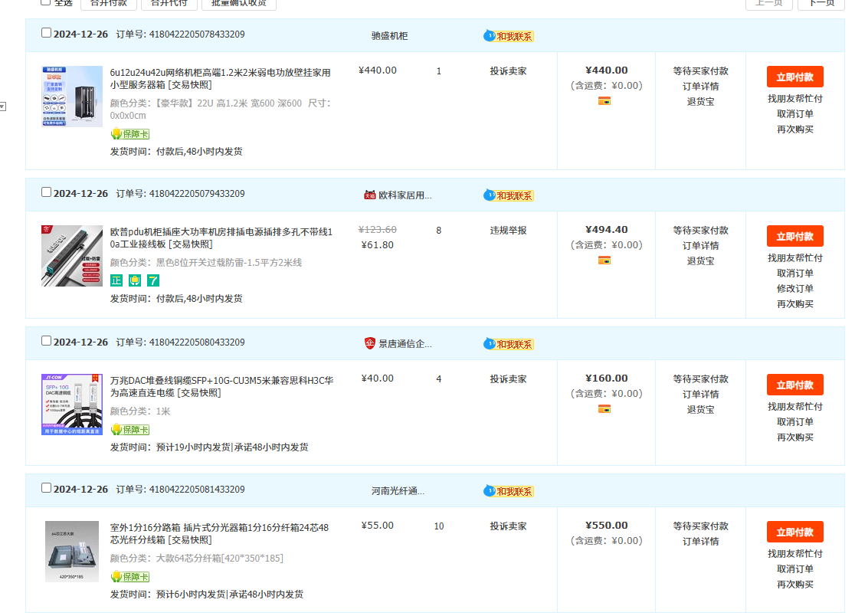This screenshot has width=855, height=616.
Task: Open the DAC cable product thumbnail
Action: 72,405
